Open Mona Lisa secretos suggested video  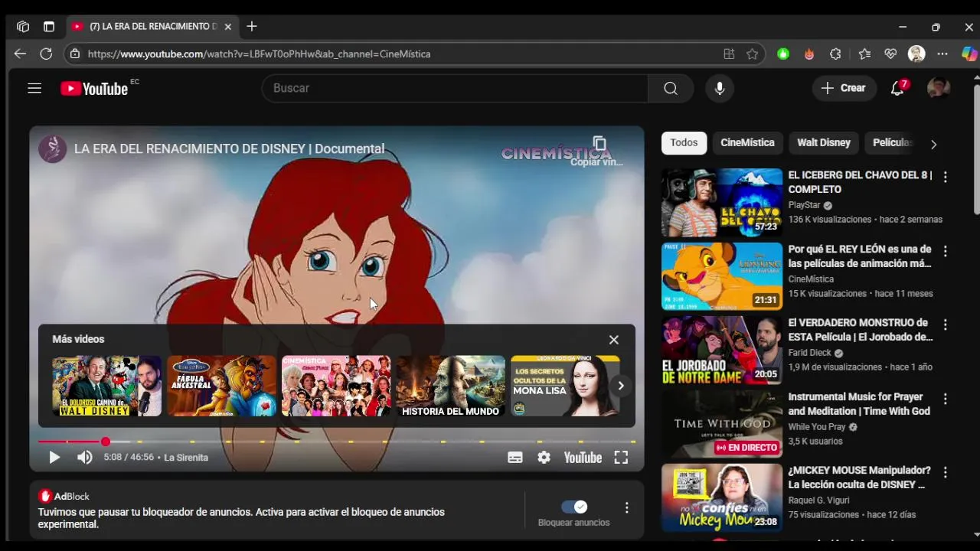coord(565,386)
